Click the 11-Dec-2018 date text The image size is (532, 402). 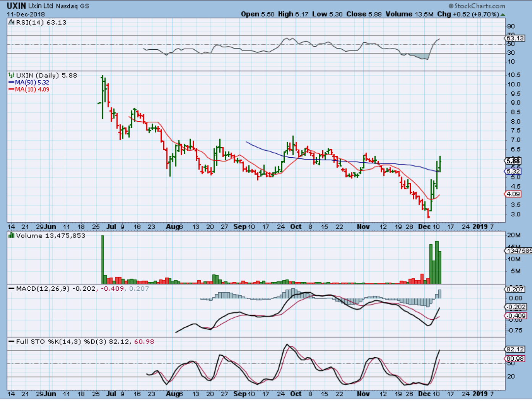coord(26,14)
